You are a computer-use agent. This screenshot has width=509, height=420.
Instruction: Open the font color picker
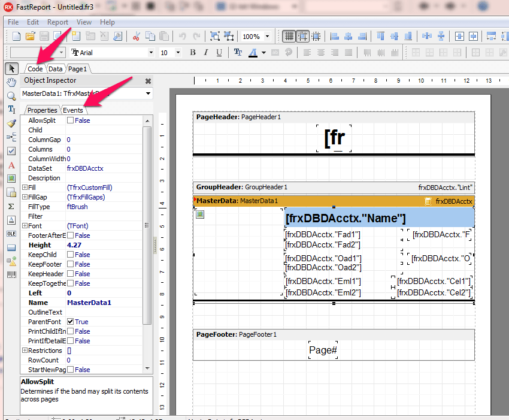pyautogui.click(x=263, y=53)
